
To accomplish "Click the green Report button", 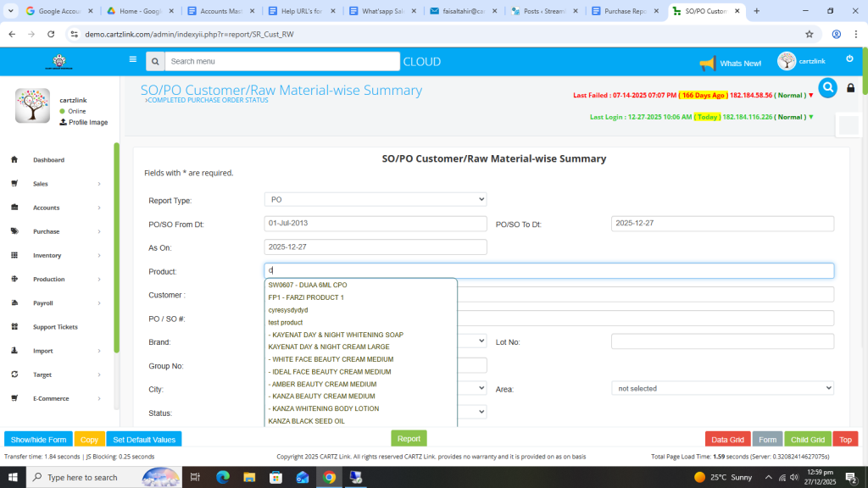I will (x=409, y=439).
